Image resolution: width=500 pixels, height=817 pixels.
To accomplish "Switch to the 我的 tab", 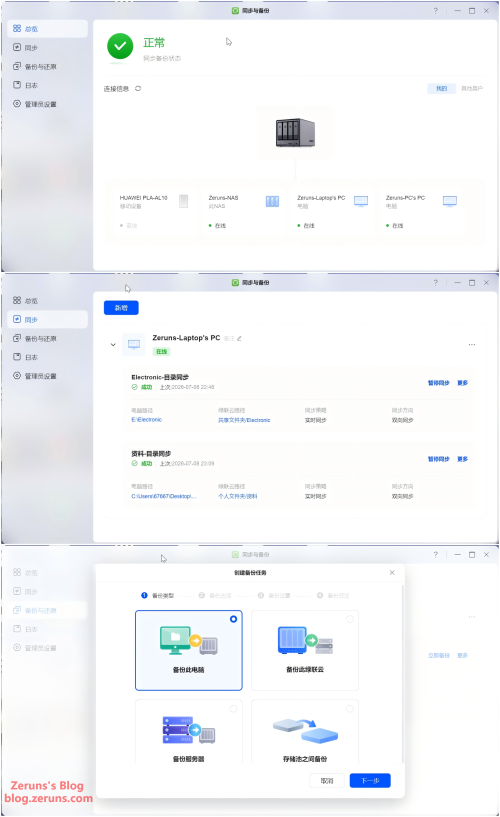I will 442,89.
